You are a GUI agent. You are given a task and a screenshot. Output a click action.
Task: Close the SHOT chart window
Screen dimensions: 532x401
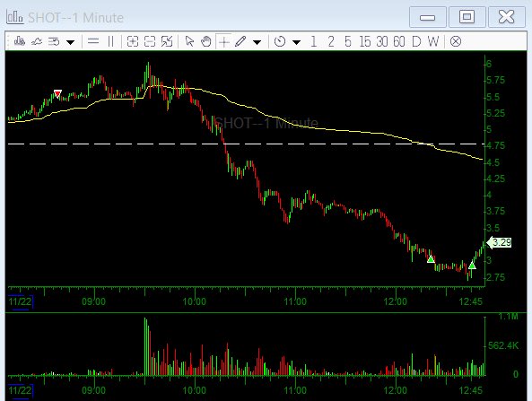(x=507, y=17)
